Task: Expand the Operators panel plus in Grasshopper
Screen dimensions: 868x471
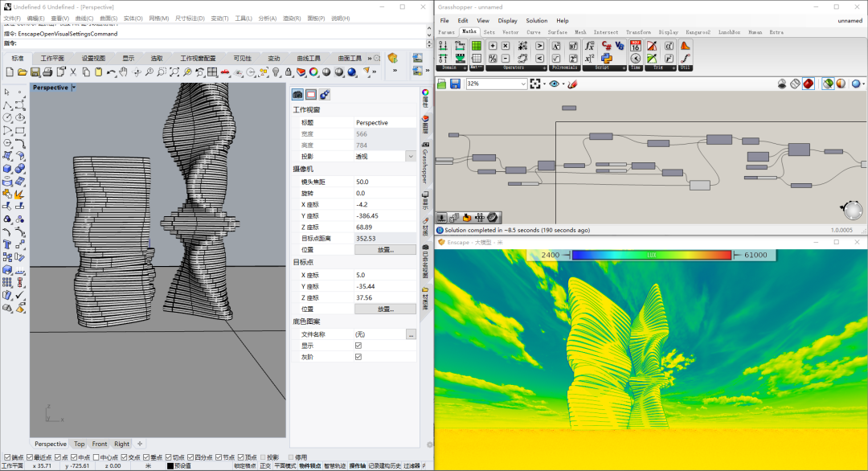Action: click(544, 68)
